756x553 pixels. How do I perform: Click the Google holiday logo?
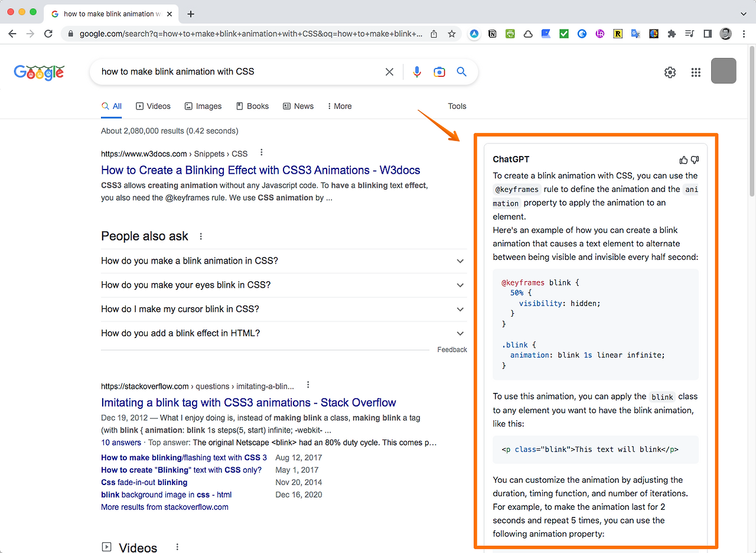point(39,72)
